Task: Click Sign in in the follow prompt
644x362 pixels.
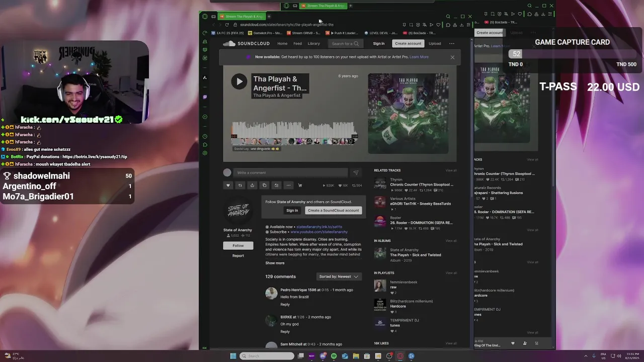Action: pos(292,211)
